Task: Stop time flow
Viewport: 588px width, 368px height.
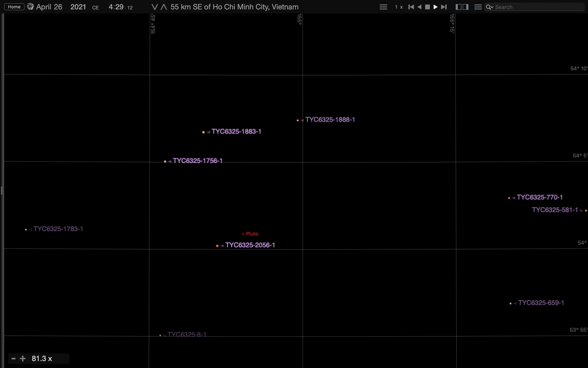Action: click(428, 7)
